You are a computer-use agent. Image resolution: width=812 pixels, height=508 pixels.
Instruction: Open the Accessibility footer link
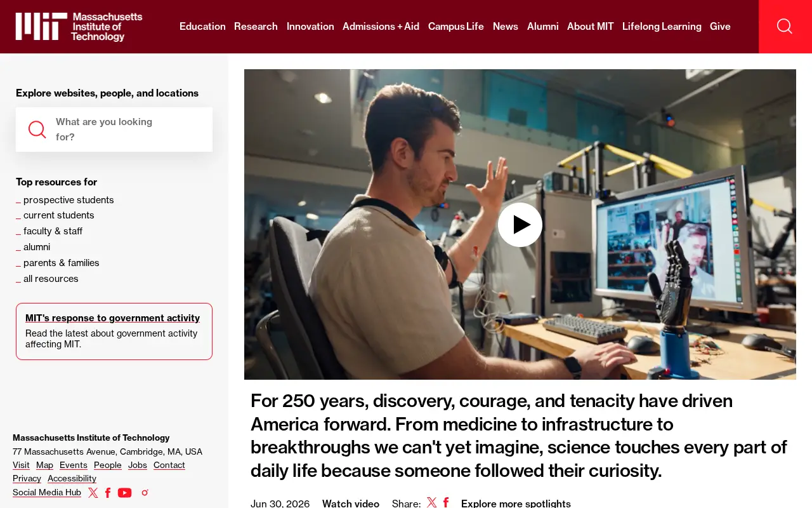[x=72, y=479]
